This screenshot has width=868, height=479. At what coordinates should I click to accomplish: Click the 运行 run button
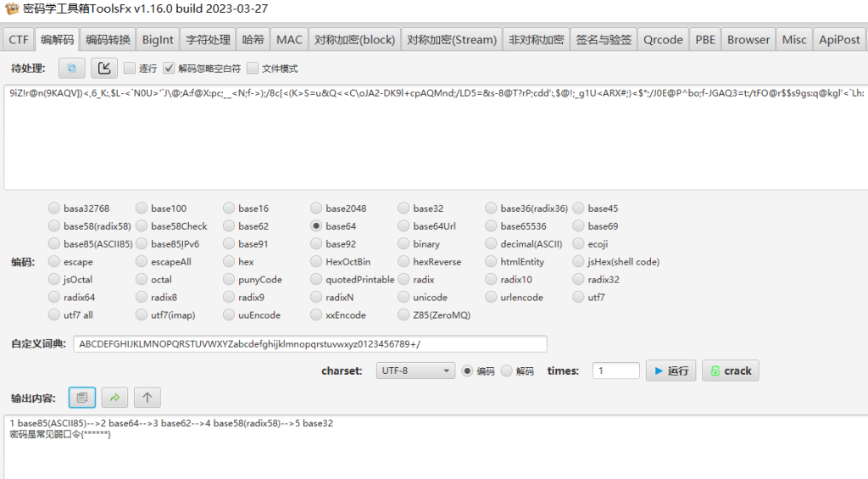coord(670,370)
